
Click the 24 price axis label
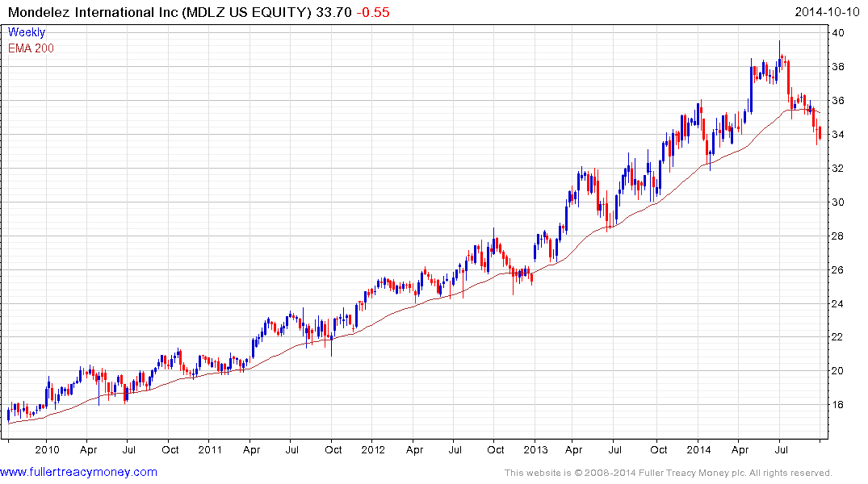pyautogui.click(x=838, y=303)
